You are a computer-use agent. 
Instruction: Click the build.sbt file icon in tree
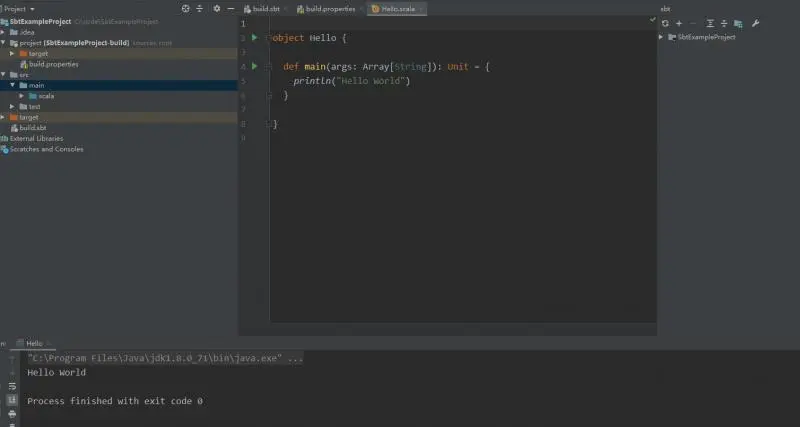14,128
